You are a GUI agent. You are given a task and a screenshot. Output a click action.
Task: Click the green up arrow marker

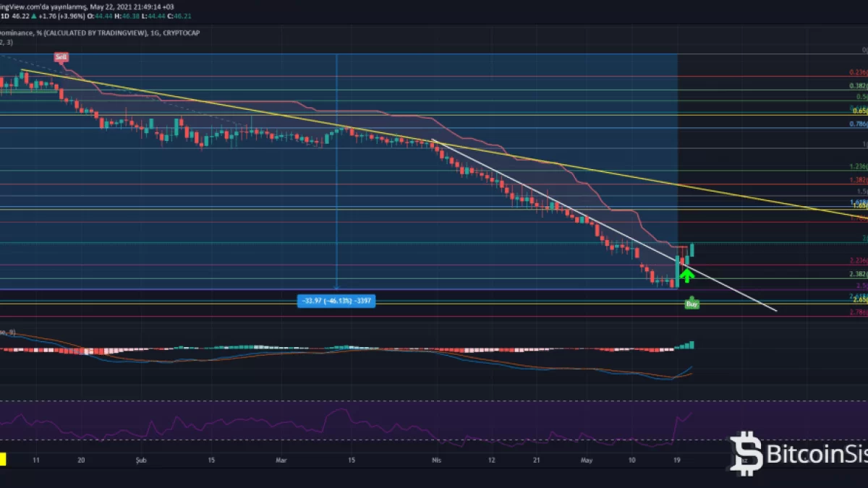pos(686,274)
